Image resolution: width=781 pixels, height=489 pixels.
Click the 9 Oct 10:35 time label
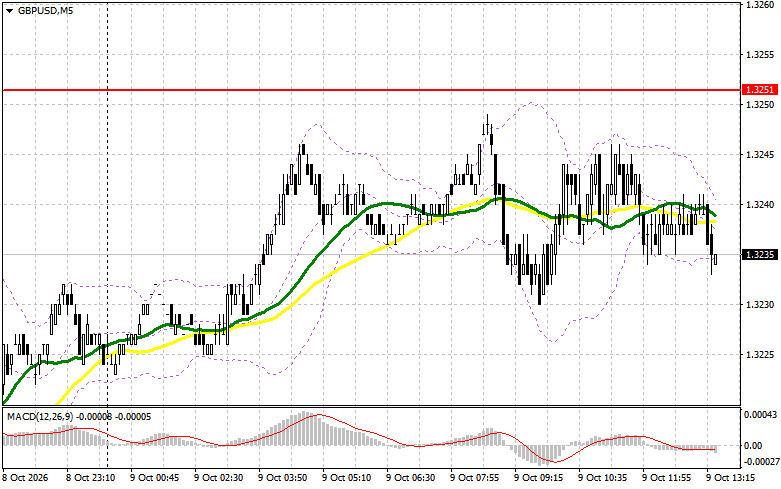coord(603,478)
